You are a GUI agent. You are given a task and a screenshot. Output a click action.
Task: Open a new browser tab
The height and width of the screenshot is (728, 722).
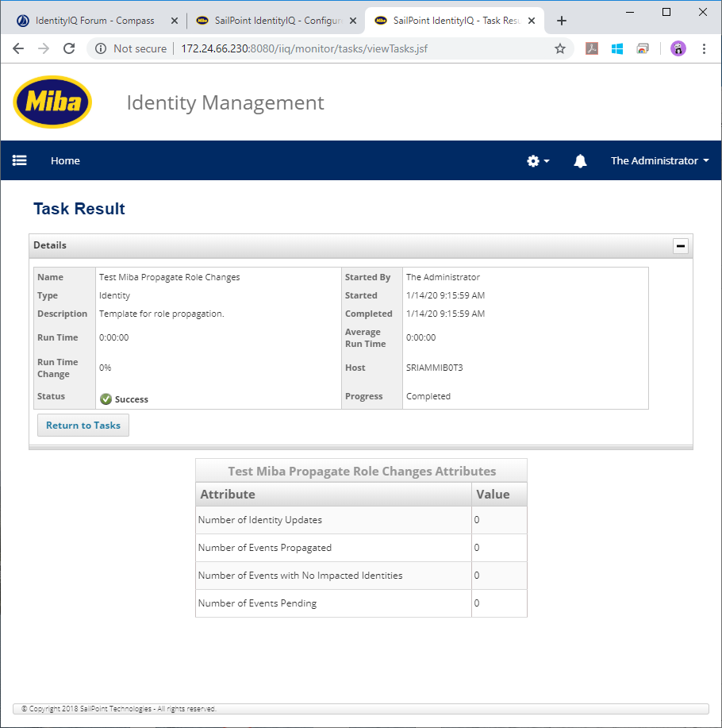pos(562,21)
